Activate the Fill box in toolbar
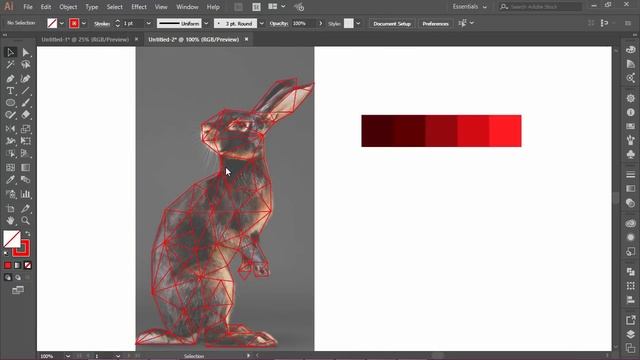This screenshot has width=640, height=360. coord(12,239)
